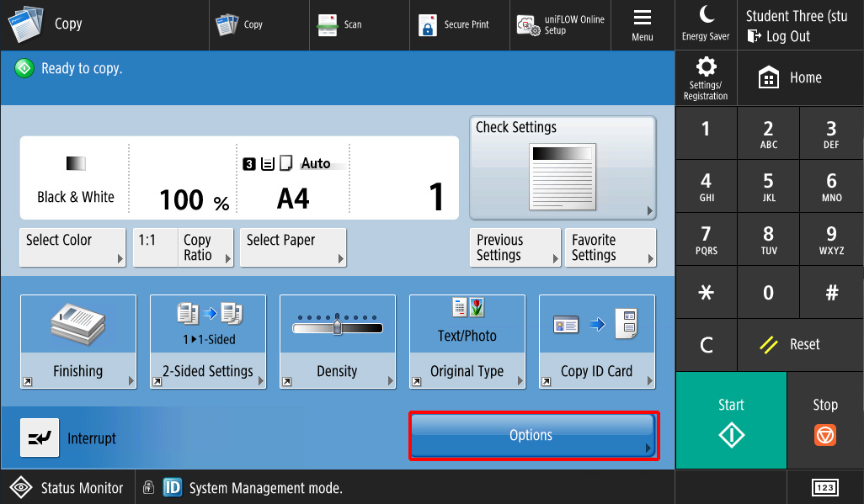Image resolution: width=864 pixels, height=504 pixels.
Task: Open Settings/Registration gear icon
Action: 706,77
